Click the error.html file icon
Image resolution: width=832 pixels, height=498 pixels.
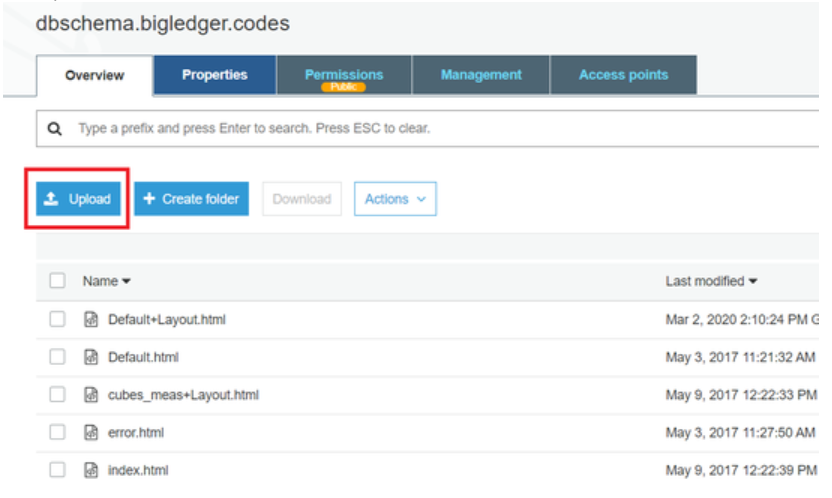coord(91,432)
